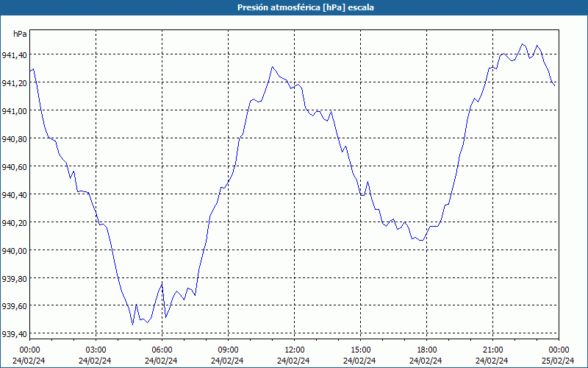This screenshot has width=588, height=368.
Task: Select the 939,60 y-axis value
Action: point(14,306)
